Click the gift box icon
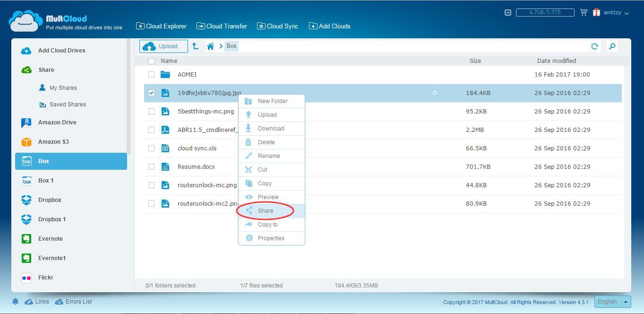Viewport: 644px width, 314px height. 596,12
